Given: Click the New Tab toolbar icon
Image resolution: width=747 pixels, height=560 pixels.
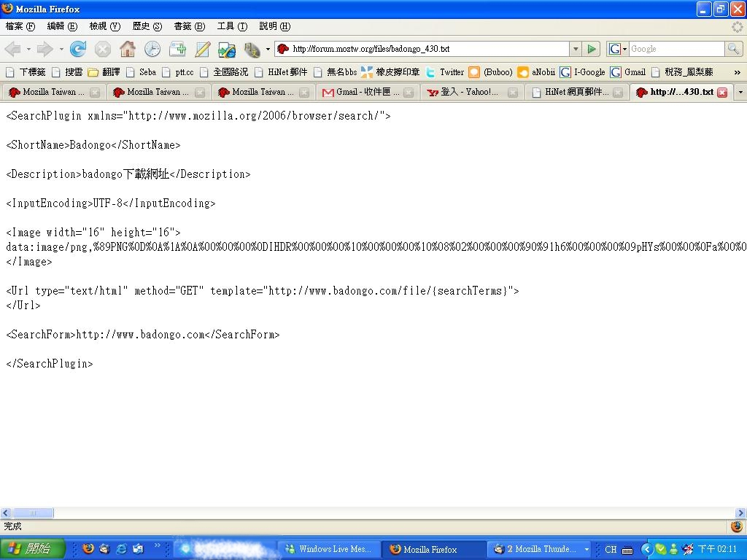Looking at the screenshot, I should pyautogui.click(x=177, y=49).
